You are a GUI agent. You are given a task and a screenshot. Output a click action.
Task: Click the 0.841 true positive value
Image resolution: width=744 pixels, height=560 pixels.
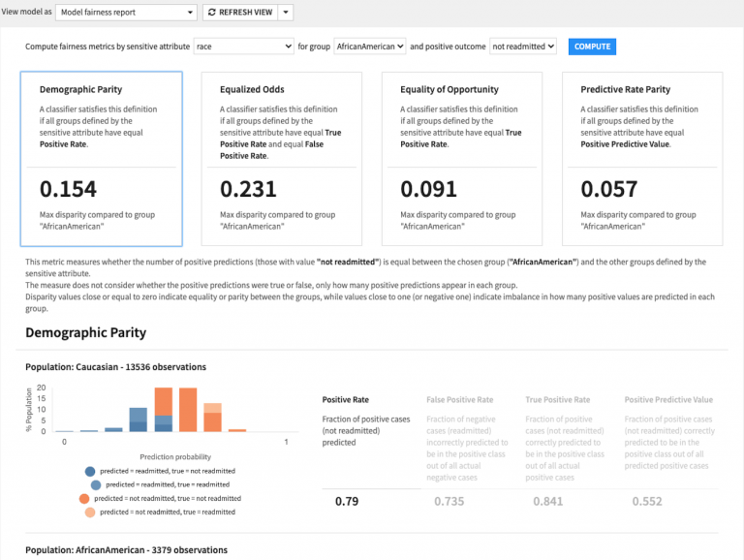(548, 501)
